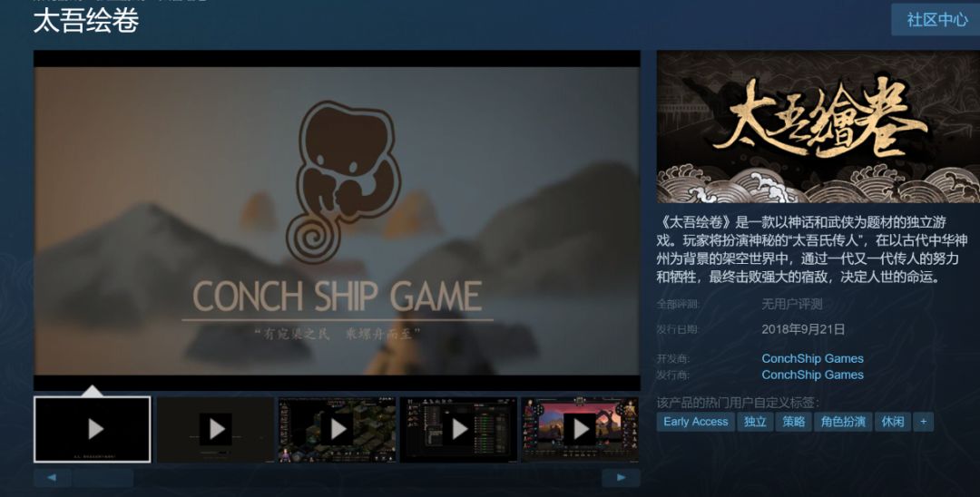Play the third thumbnail showing the map view
The height and width of the screenshot is (497, 980).
point(337,430)
